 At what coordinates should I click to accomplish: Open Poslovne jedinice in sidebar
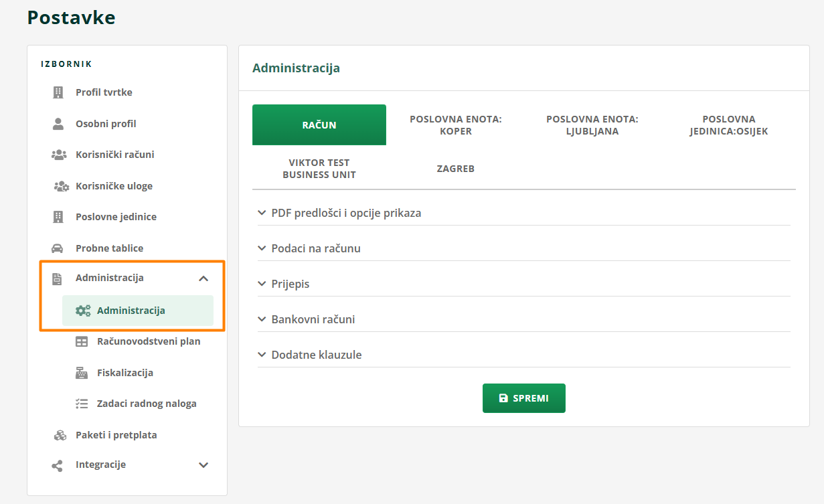(x=116, y=217)
